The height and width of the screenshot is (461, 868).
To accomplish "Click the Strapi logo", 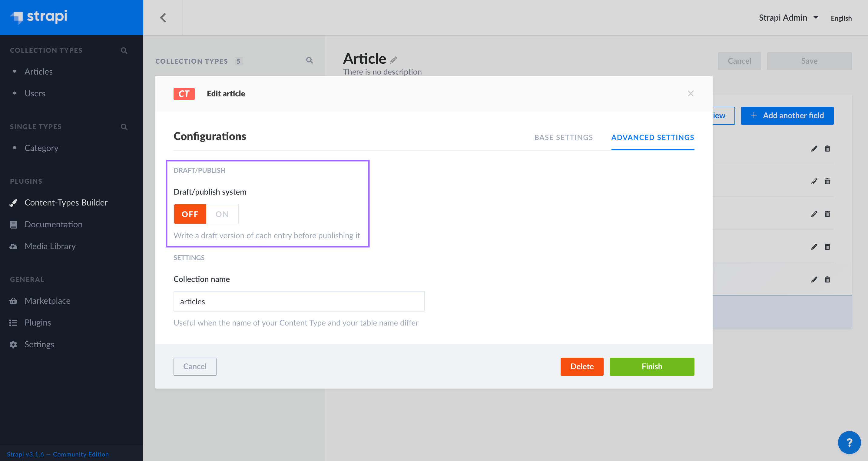I will click(x=39, y=17).
